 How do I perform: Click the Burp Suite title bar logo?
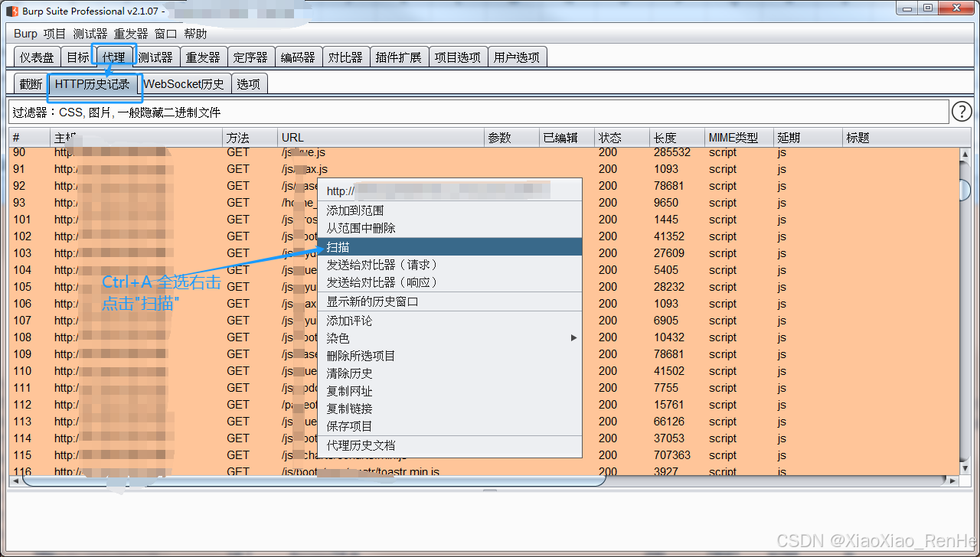pyautogui.click(x=11, y=11)
